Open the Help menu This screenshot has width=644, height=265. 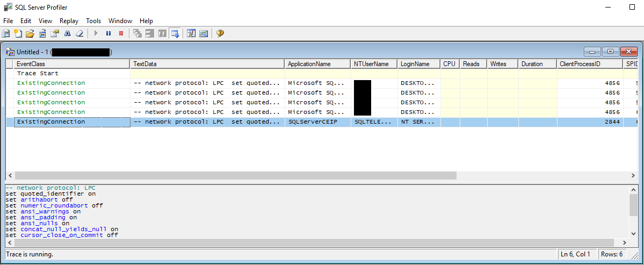(x=146, y=20)
